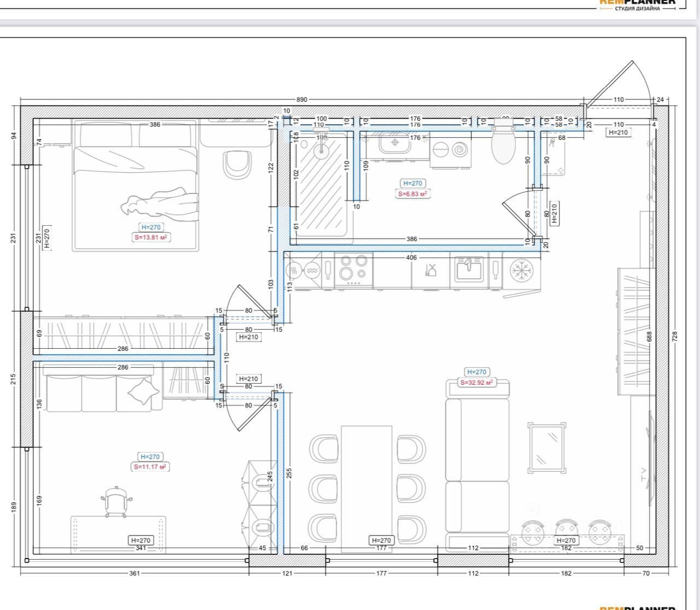The width and height of the screenshot is (700, 610).
Task: Click the study area label S=11.17 м²
Action: click(150, 467)
